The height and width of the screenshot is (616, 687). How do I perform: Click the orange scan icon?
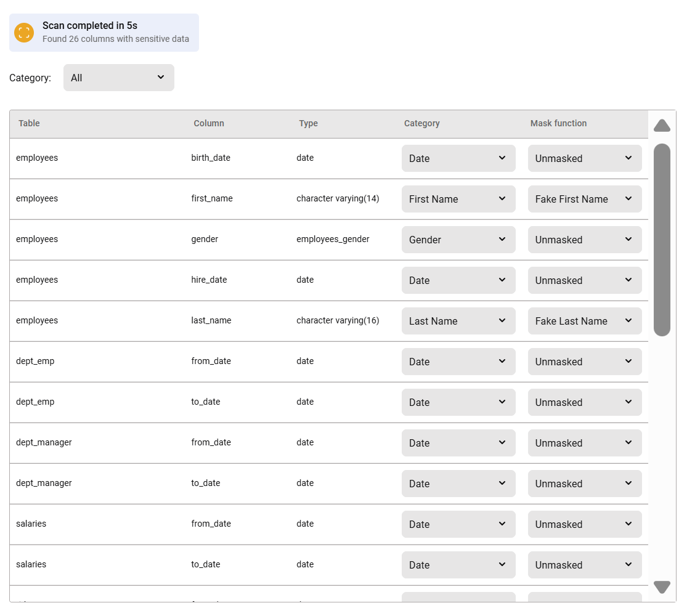tap(24, 33)
